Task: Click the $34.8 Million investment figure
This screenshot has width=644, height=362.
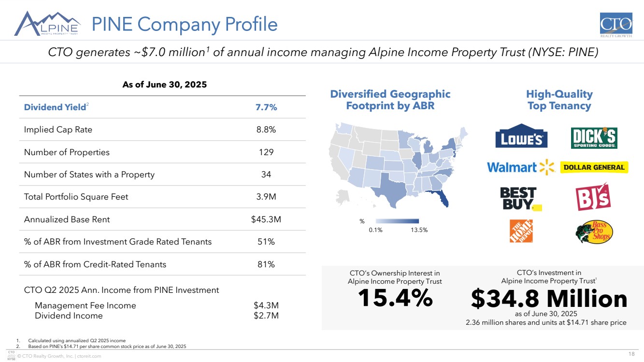Action: click(x=549, y=299)
